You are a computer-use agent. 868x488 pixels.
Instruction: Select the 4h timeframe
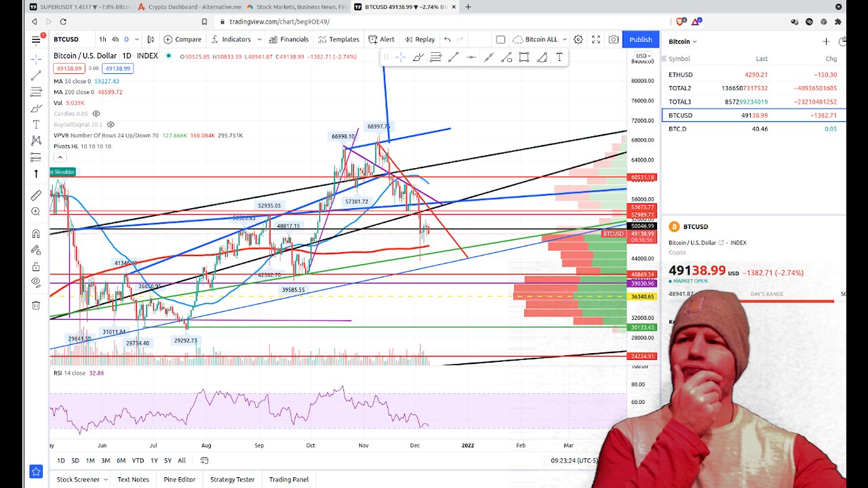pyautogui.click(x=115, y=39)
